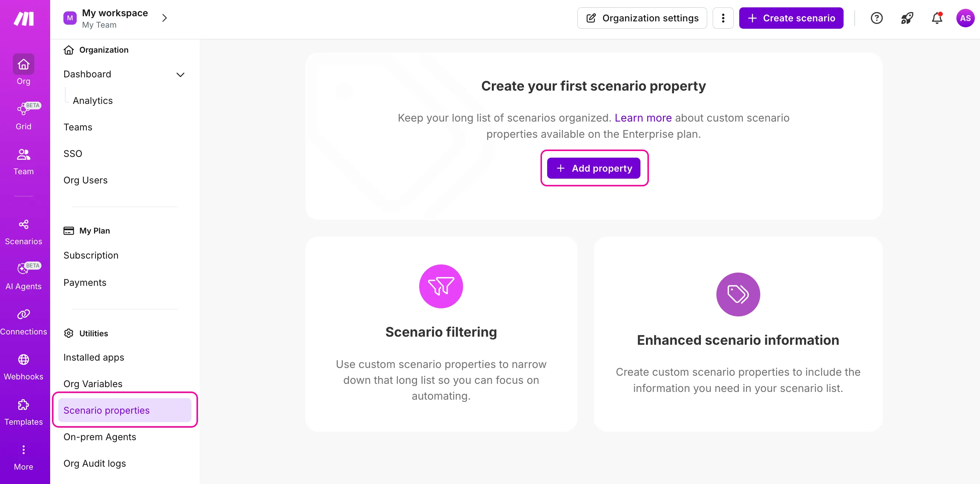
Task: Open the notifications bell
Action: tap(936, 18)
